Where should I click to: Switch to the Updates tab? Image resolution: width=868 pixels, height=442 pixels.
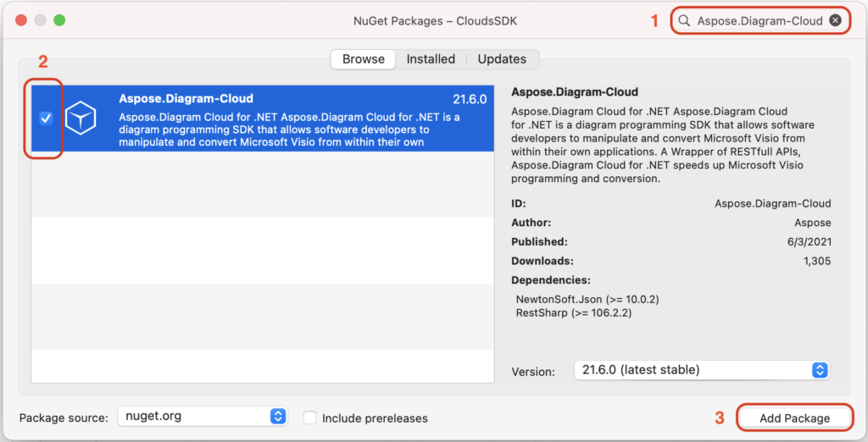click(x=502, y=59)
